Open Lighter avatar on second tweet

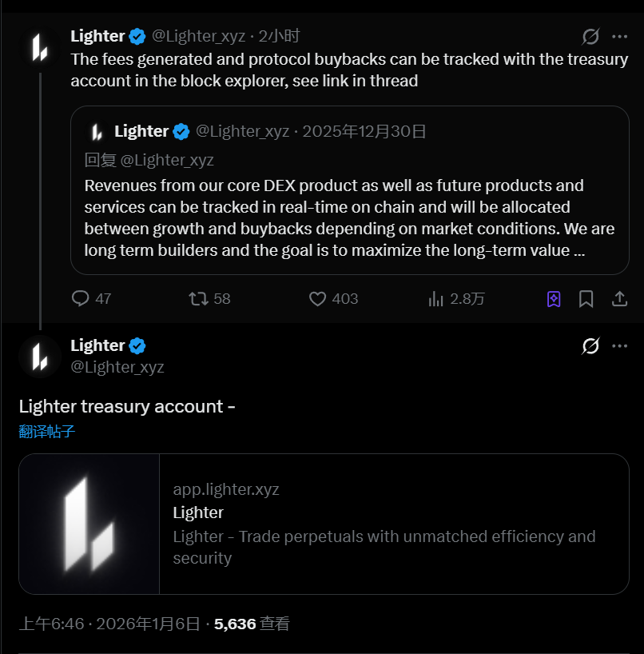[x=40, y=356]
